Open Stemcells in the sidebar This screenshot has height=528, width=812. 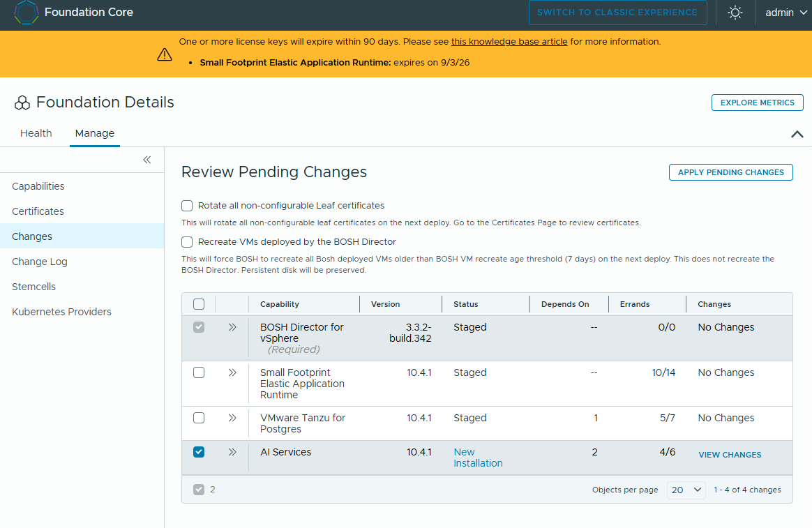coord(33,287)
